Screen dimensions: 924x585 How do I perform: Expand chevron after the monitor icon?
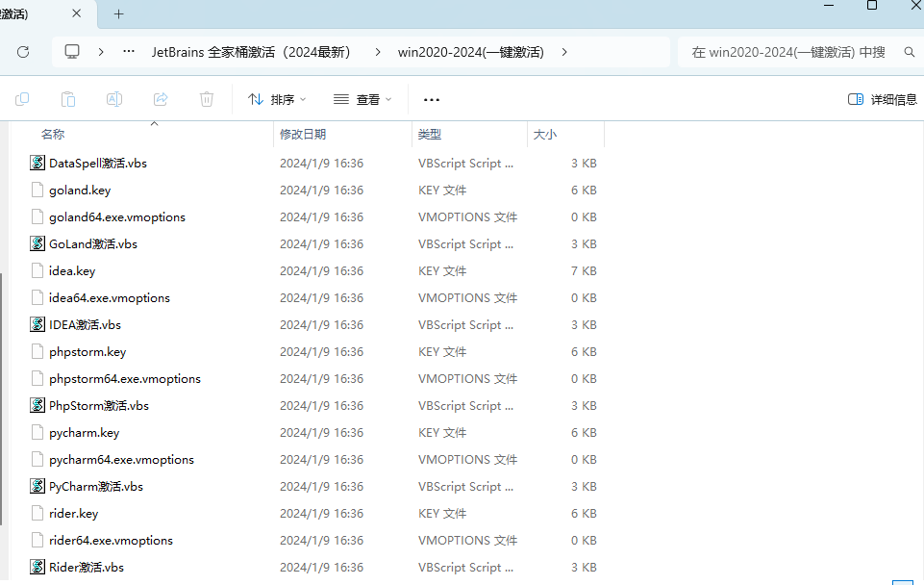click(x=101, y=52)
